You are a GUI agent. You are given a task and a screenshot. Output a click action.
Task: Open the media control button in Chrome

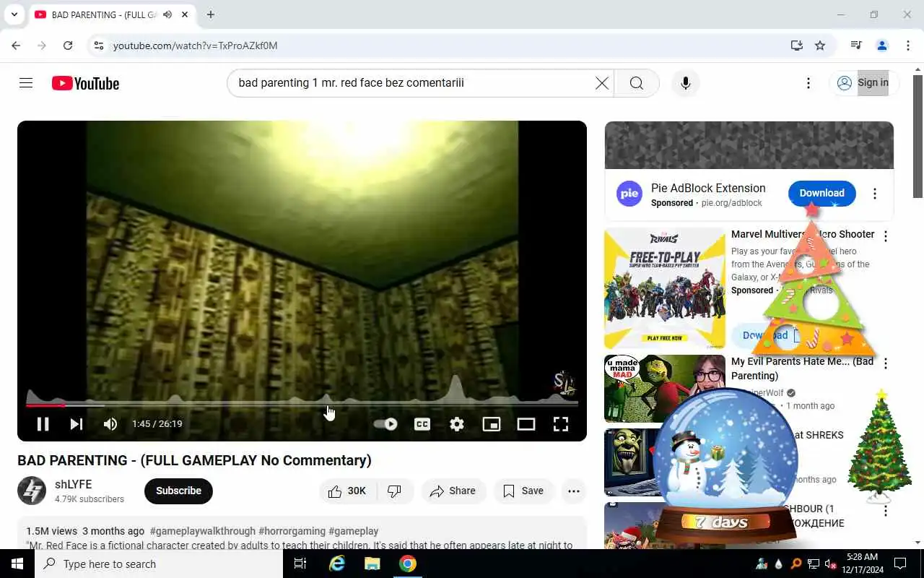pyautogui.click(x=856, y=46)
